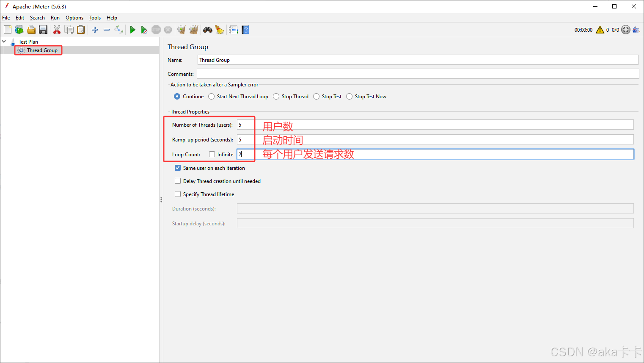This screenshot has width=644, height=363.
Task: Click the Number of Threads field
Action: pyautogui.click(x=435, y=125)
